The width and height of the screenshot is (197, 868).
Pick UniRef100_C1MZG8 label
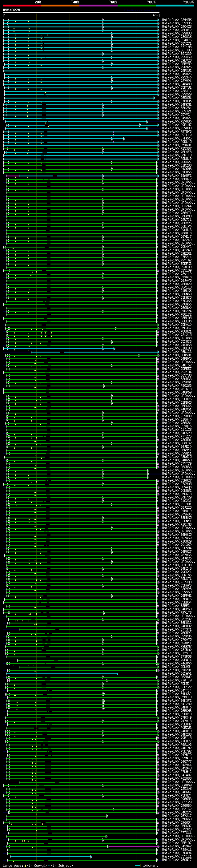point(177,165)
